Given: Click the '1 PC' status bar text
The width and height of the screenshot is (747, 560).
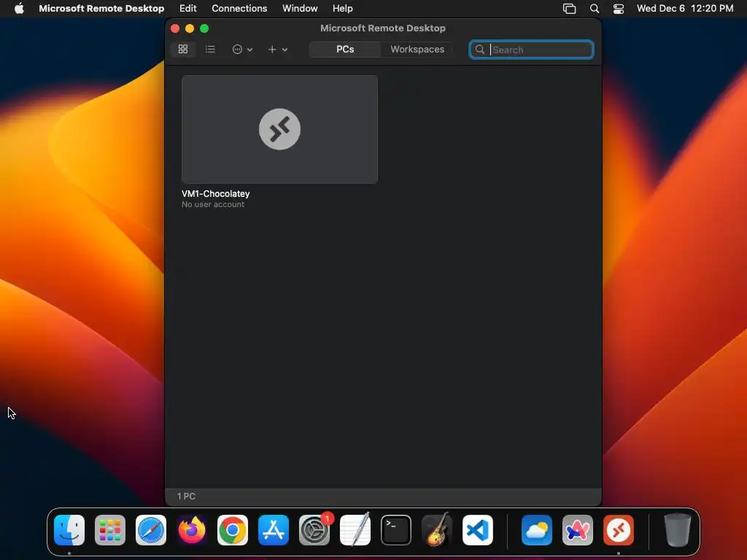Looking at the screenshot, I should (186, 496).
